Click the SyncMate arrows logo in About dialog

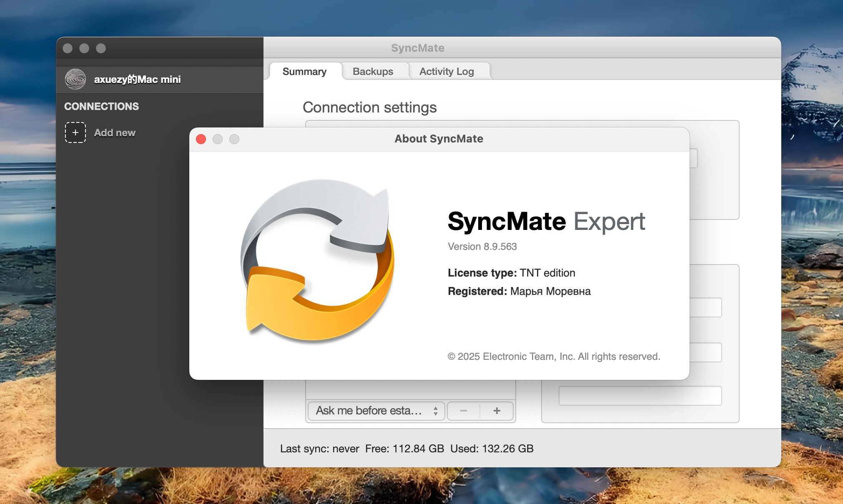[317, 260]
